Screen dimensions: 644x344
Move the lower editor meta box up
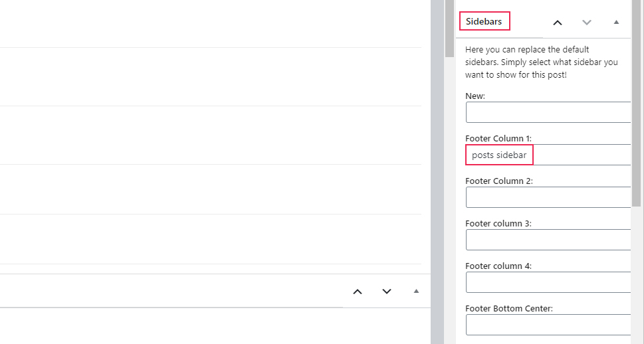coord(358,292)
